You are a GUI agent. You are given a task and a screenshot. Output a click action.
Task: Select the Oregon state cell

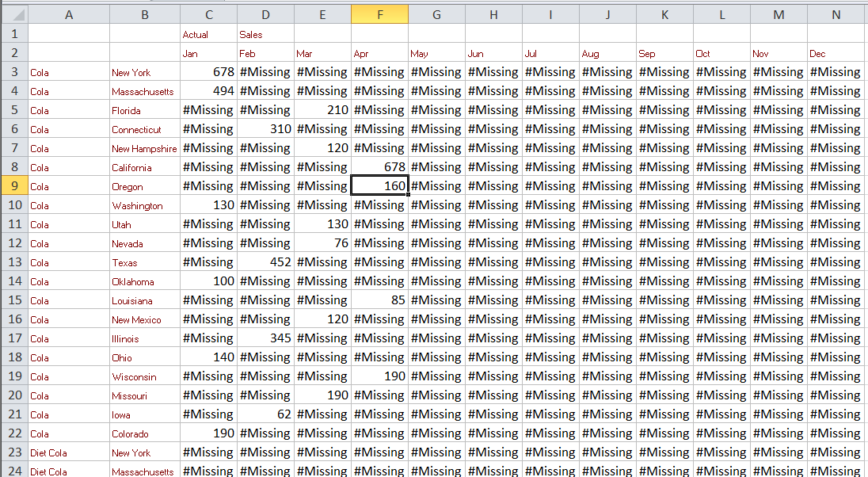coord(145,185)
